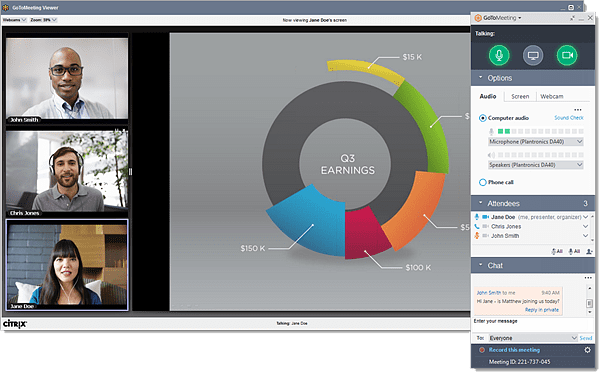
Task: Open the Speakers (Plantronics DA40) dropdown
Action: click(x=536, y=165)
